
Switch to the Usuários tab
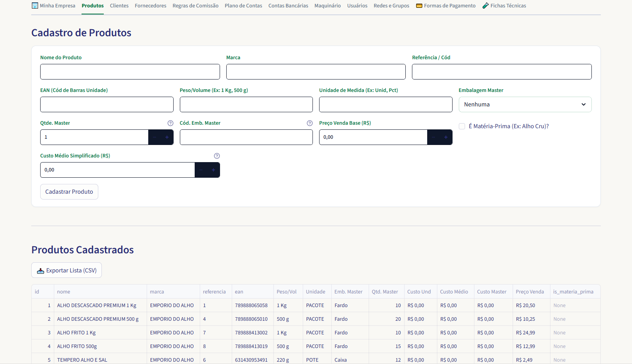click(x=357, y=6)
